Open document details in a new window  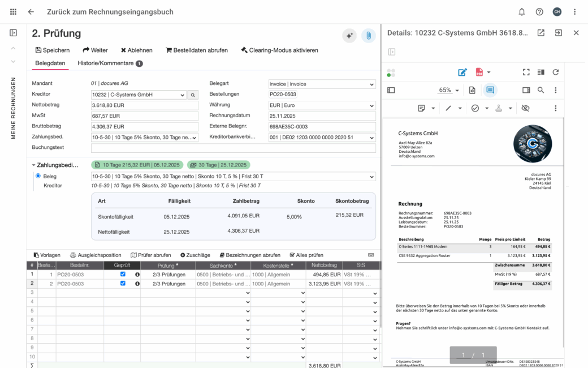click(541, 33)
